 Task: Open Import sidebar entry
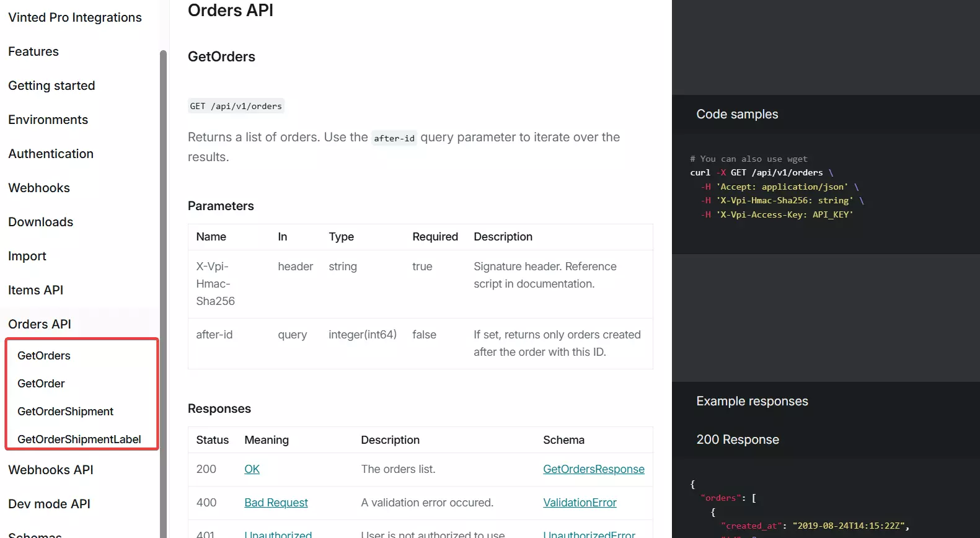(x=27, y=256)
